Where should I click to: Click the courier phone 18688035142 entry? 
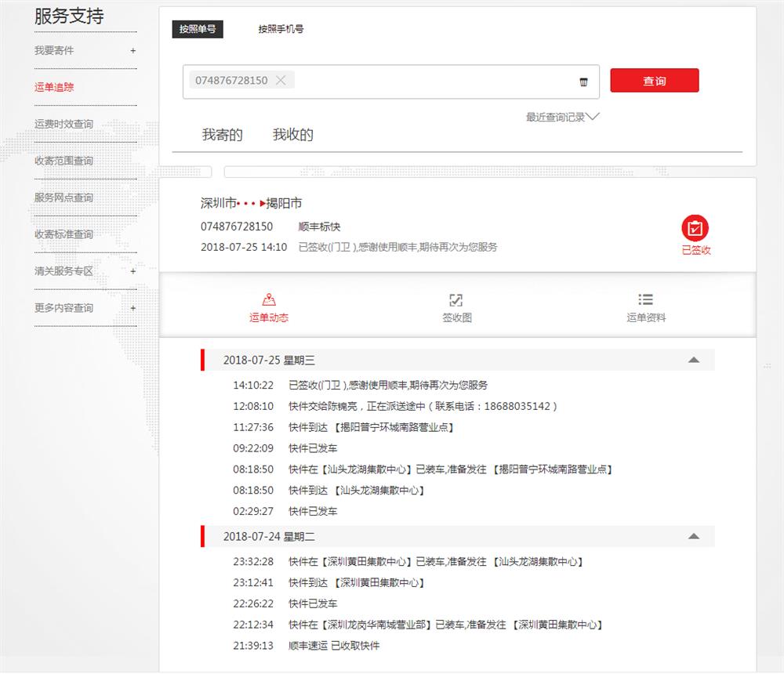(395, 406)
